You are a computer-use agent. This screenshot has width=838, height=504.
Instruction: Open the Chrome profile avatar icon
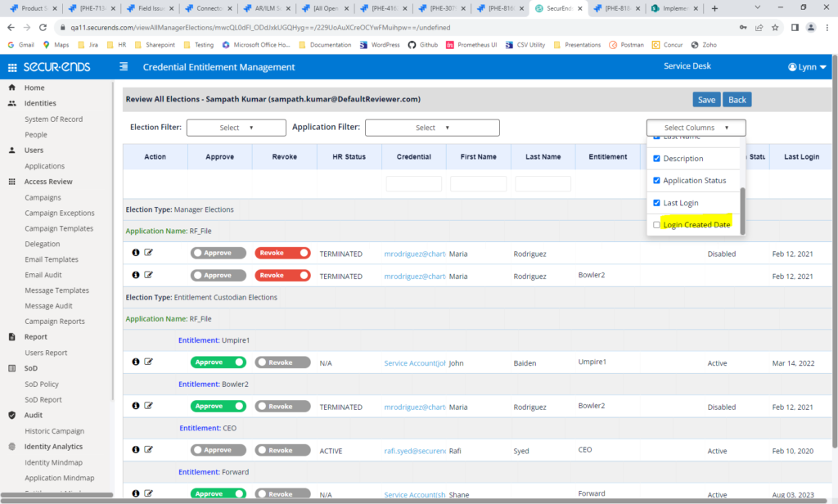(811, 27)
